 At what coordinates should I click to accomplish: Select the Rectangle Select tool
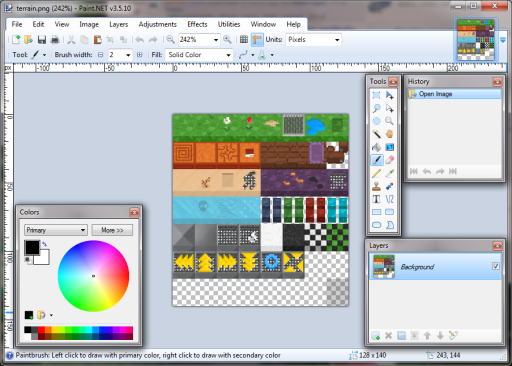click(376, 95)
